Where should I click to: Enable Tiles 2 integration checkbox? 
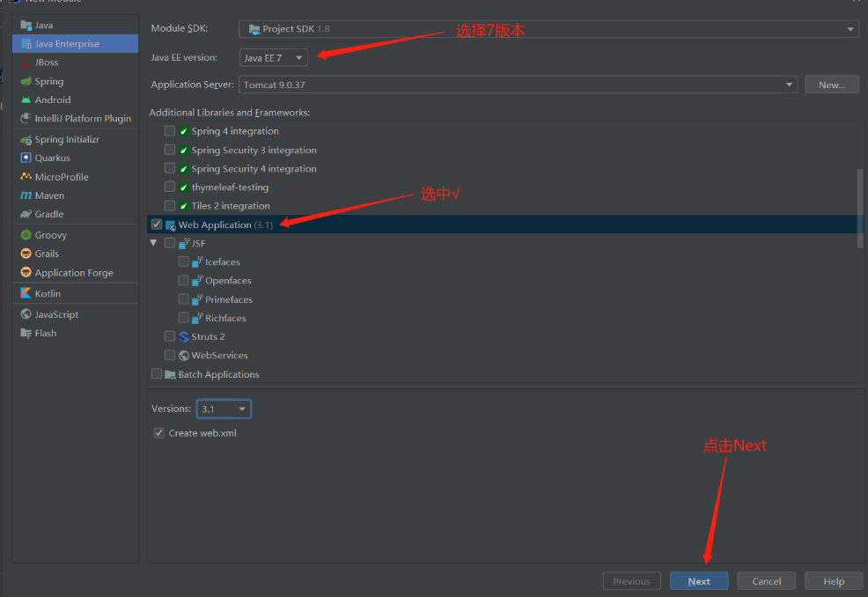(x=170, y=205)
